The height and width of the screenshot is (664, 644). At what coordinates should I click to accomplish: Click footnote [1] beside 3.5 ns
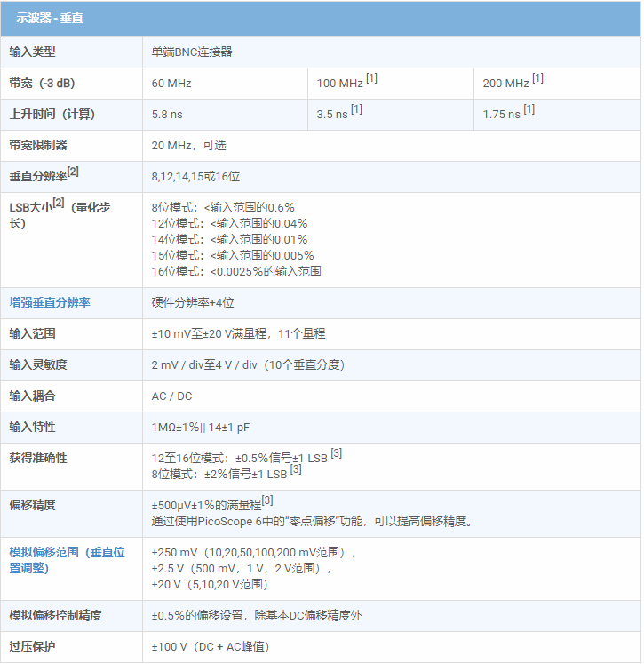tap(356, 110)
